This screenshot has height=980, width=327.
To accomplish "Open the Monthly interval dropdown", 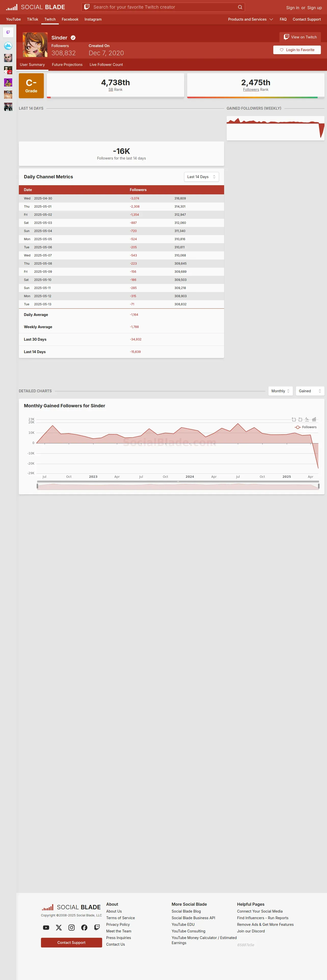I will [281, 391].
